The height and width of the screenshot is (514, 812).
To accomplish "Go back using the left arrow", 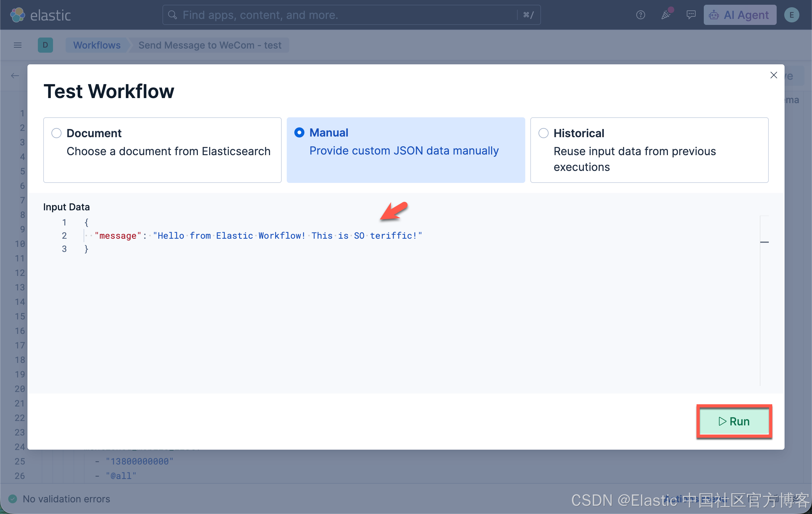I will click(15, 75).
